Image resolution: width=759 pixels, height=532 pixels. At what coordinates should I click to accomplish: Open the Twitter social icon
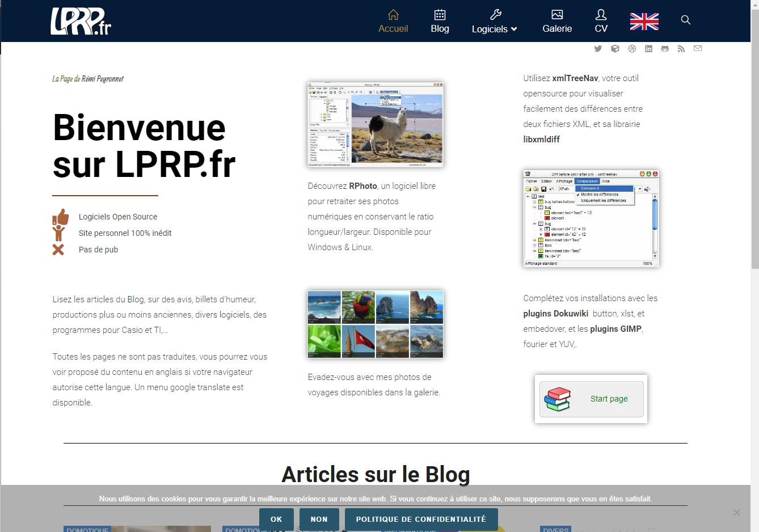598,49
